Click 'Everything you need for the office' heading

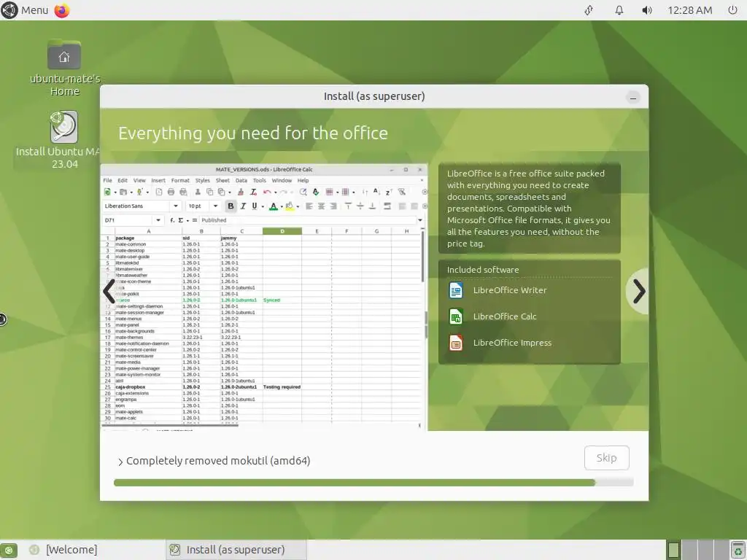(x=253, y=133)
